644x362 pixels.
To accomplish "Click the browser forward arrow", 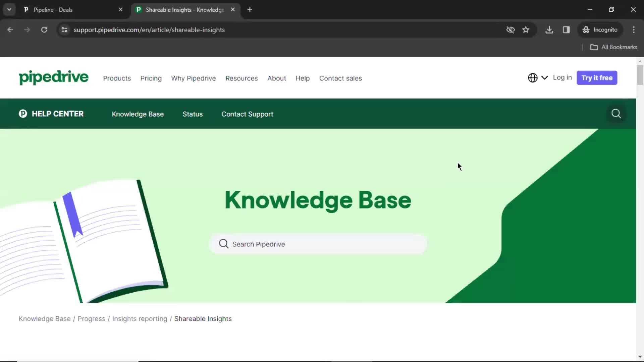I will (27, 30).
